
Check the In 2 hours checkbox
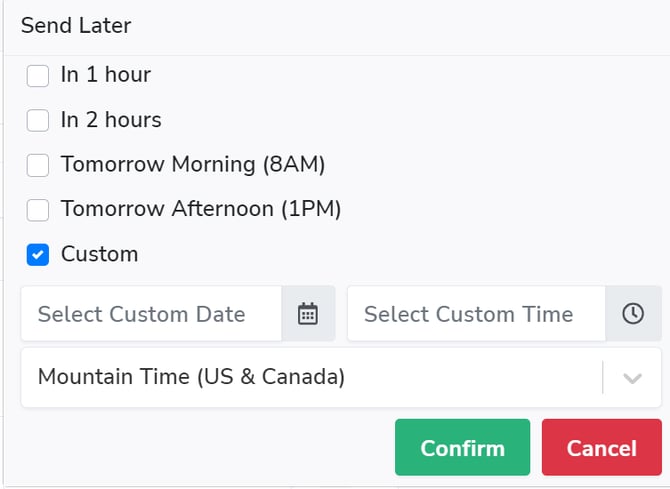38,120
